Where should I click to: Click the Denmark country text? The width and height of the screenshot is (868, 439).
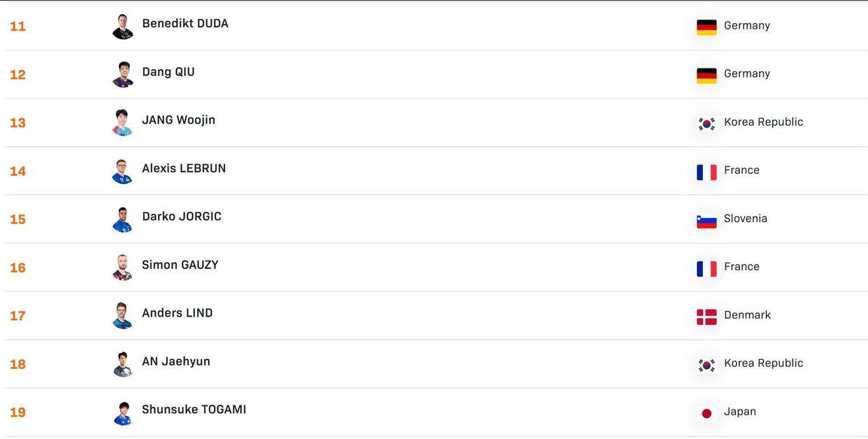(x=747, y=315)
